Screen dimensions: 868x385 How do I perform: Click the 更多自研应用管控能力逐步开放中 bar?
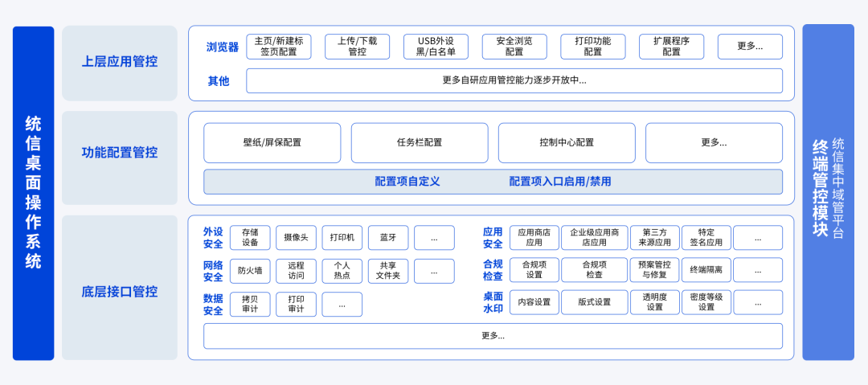coord(514,81)
